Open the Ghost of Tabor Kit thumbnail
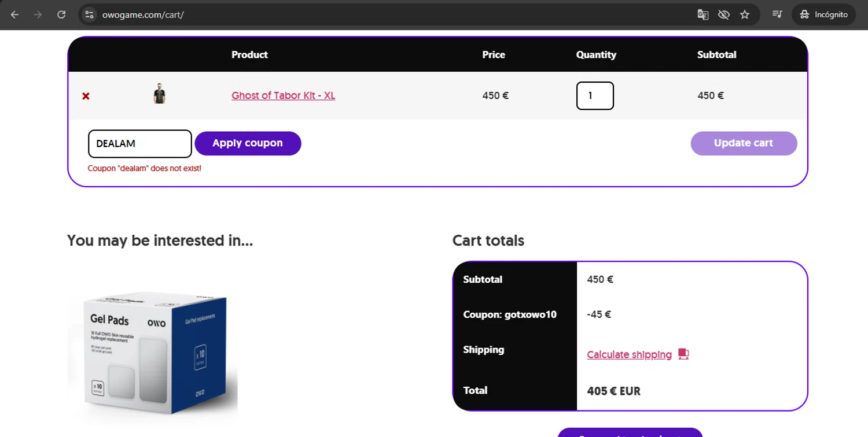The width and height of the screenshot is (868, 437). pos(160,94)
